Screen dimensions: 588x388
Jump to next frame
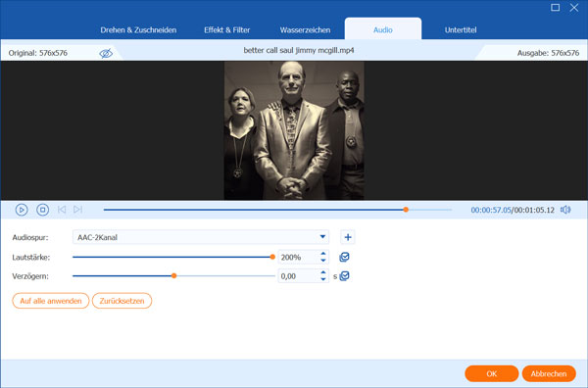(78, 210)
